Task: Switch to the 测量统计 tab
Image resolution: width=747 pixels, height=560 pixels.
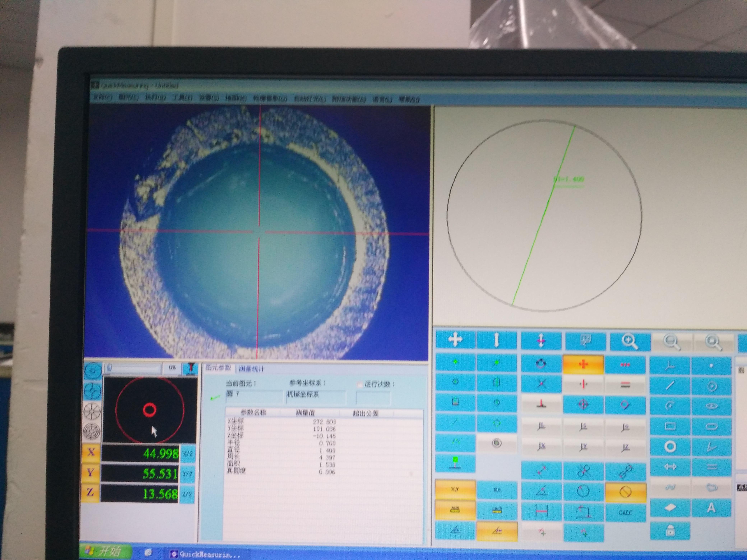Action: (x=252, y=369)
